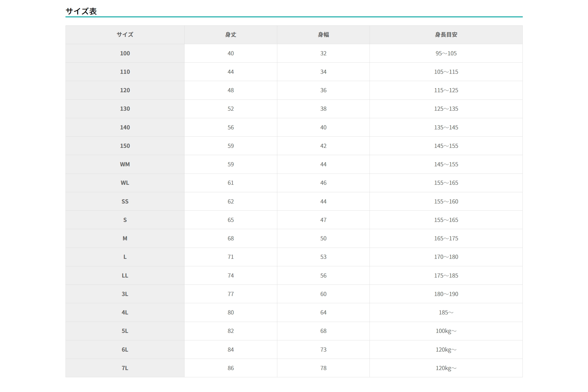This screenshot has height=392, width=588.
Task: Select the SS size row label
Action: [x=125, y=201]
